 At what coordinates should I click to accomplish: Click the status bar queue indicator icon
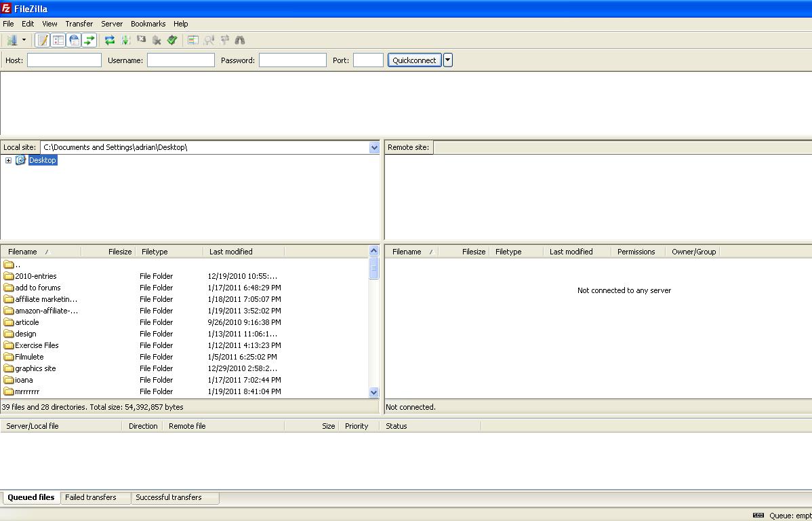[758, 516]
